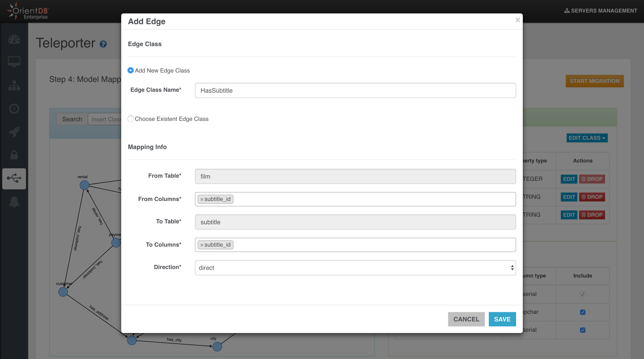Open the Direction dropdown
The image size is (644, 359).
[355, 268]
